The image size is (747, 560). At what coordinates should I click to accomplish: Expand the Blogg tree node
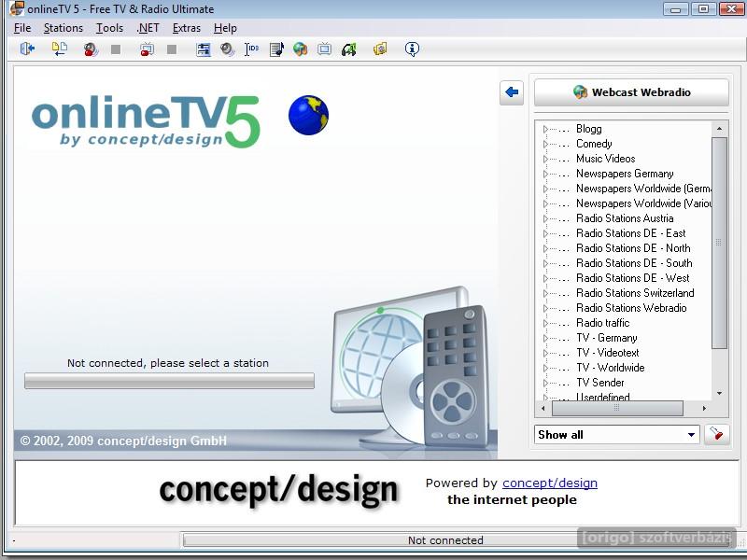point(546,129)
